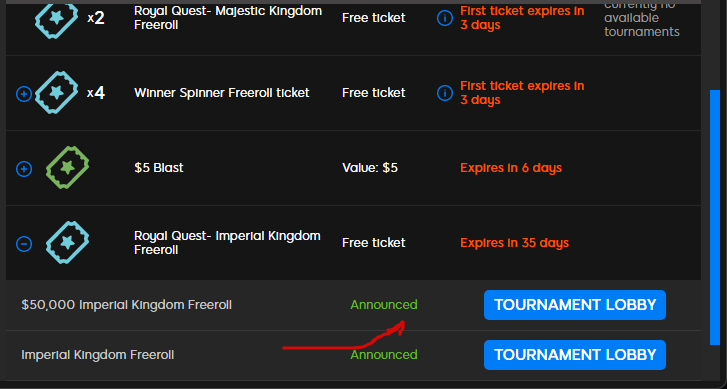Click the $5 Blast ticket name
727x389 pixels.
tap(159, 167)
